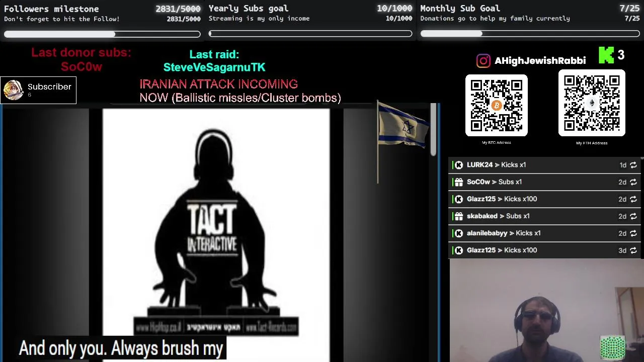Click the Kick icon beside alanilebabyy
The height and width of the screenshot is (362, 644).
(458, 233)
